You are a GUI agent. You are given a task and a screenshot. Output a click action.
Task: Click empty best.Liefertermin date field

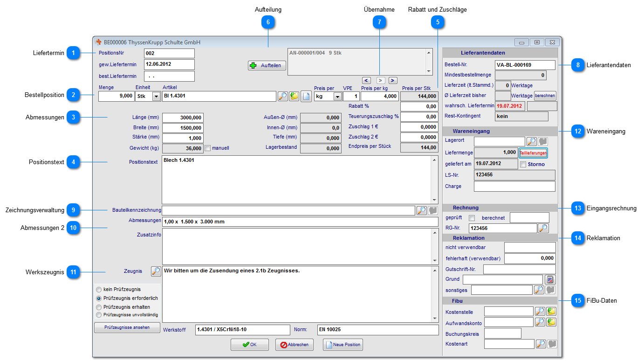169,76
